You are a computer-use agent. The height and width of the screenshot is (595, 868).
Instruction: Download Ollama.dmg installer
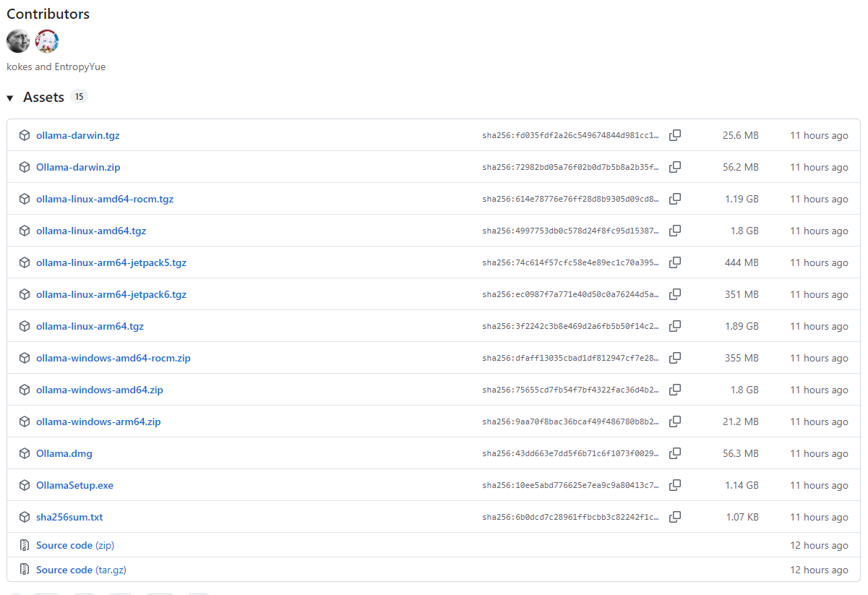[x=64, y=453]
